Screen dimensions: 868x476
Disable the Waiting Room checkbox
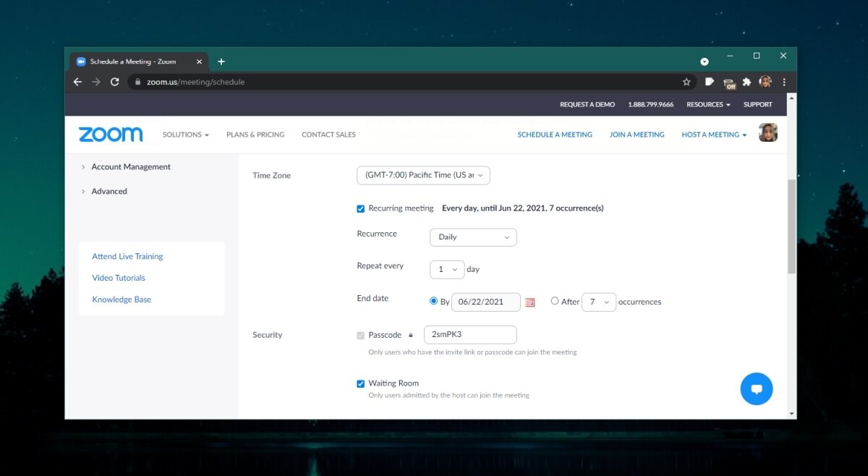coord(361,383)
